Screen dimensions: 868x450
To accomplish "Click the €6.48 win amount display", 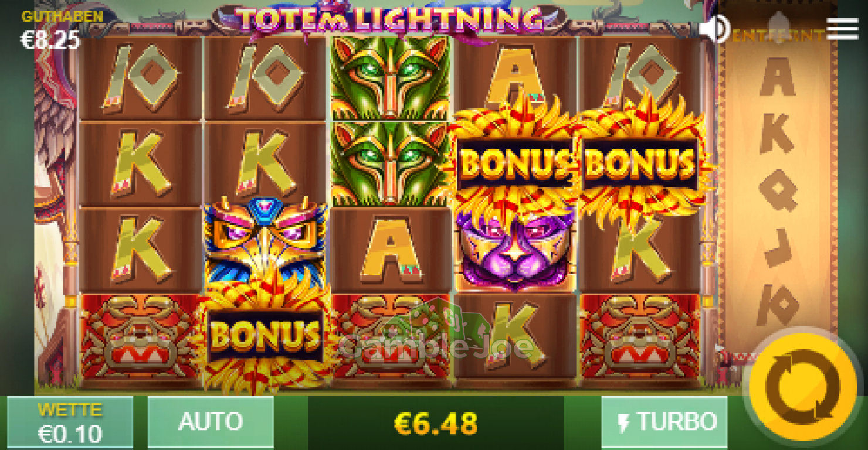I will (436, 422).
